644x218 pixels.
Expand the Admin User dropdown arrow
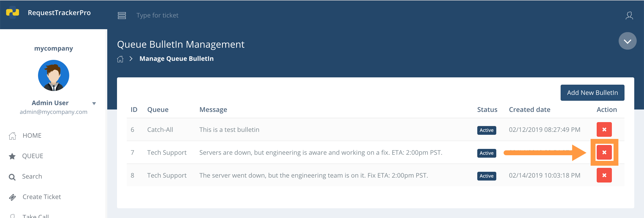pyautogui.click(x=94, y=103)
